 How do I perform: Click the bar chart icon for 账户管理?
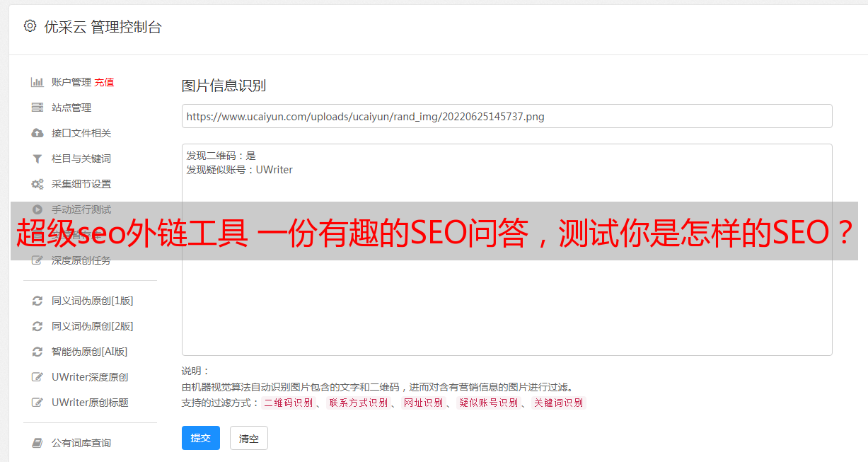[37, 82]
